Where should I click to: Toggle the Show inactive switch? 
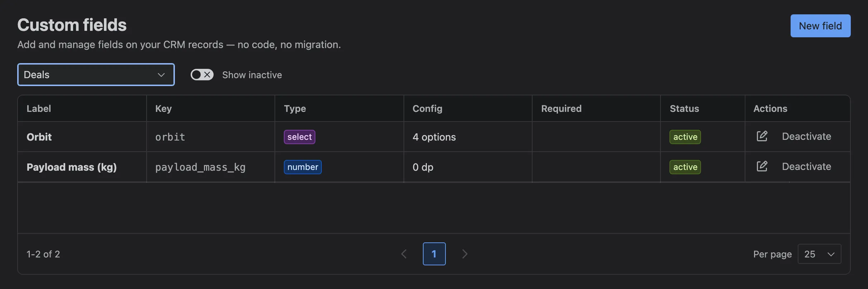[202, 75]
